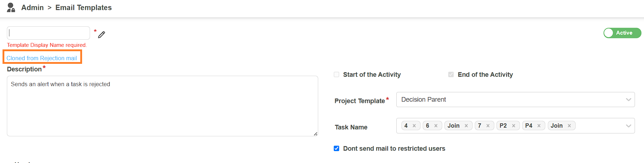Remove the '6' task tag

436,125
